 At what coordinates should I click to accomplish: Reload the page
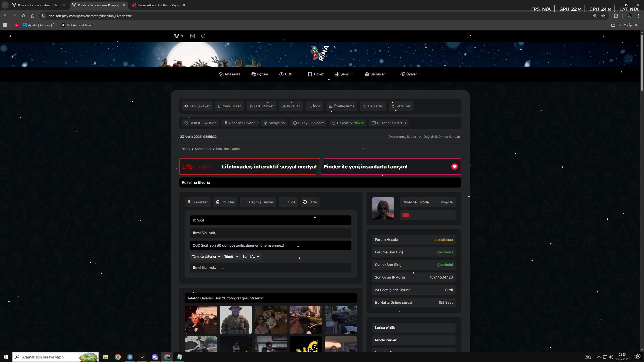[x=24, y=16]
